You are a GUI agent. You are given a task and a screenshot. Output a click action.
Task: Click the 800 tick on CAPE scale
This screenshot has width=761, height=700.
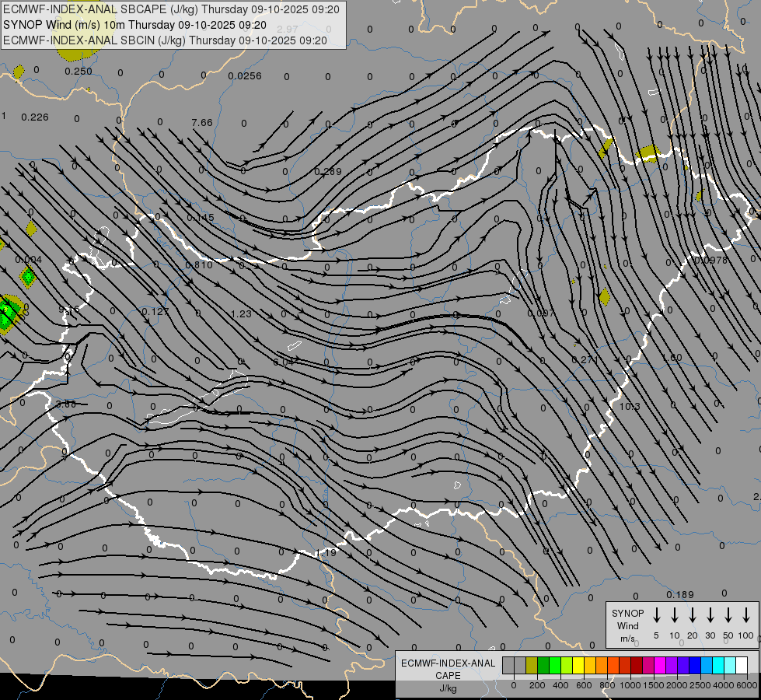[x=607, y=685]
